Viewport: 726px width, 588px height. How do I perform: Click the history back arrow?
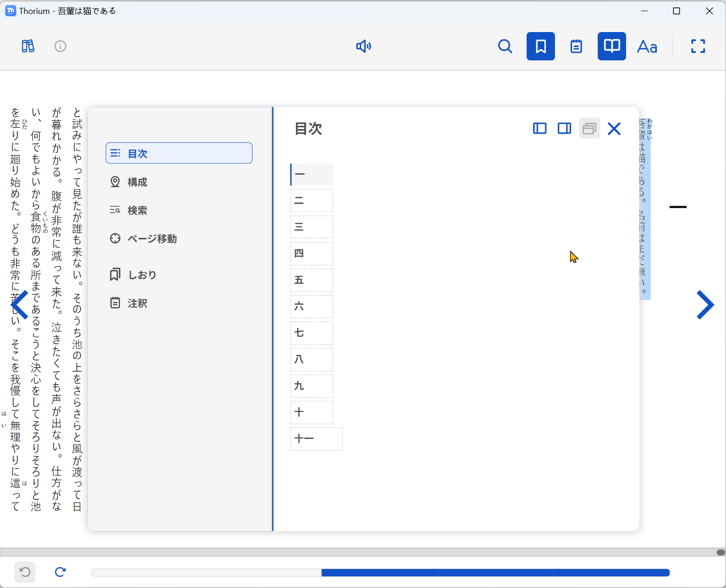pyautogui.click(x=25, y=572)
